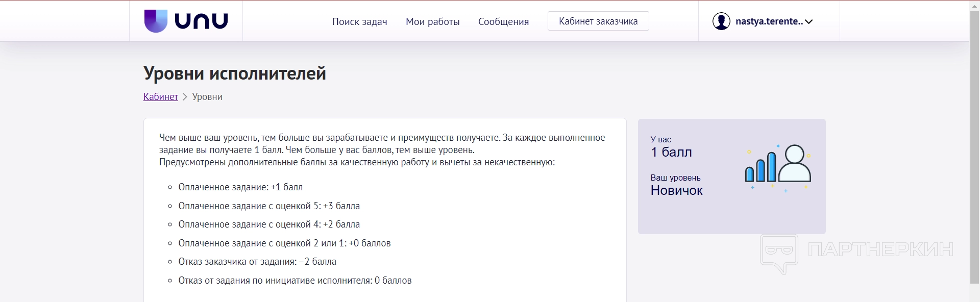
Task: Open Сообщения in the top navigation
Action: click(x=503, y=21)
